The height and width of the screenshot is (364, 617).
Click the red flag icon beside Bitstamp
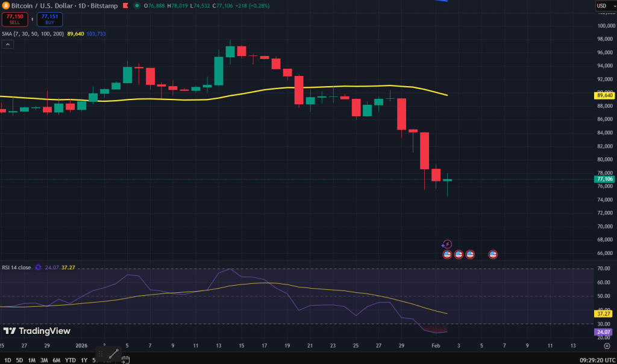tap(125, 6)
